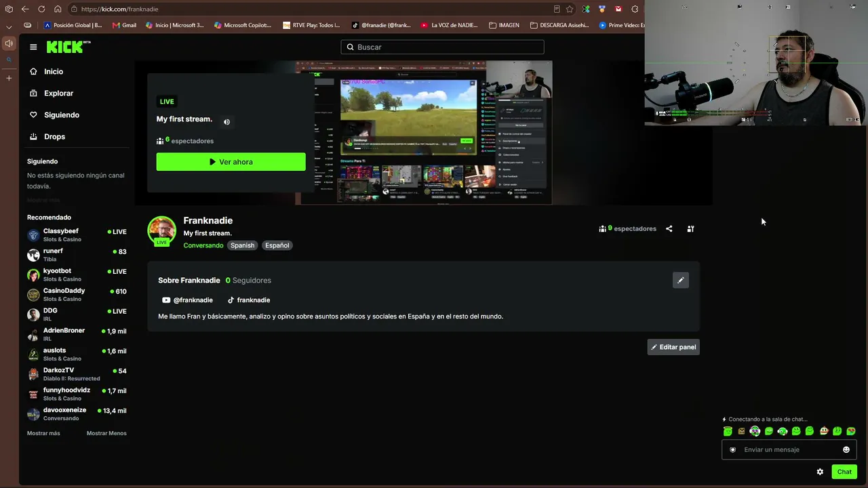Open the Microsoft Copilot bookmark

point(242,25)
